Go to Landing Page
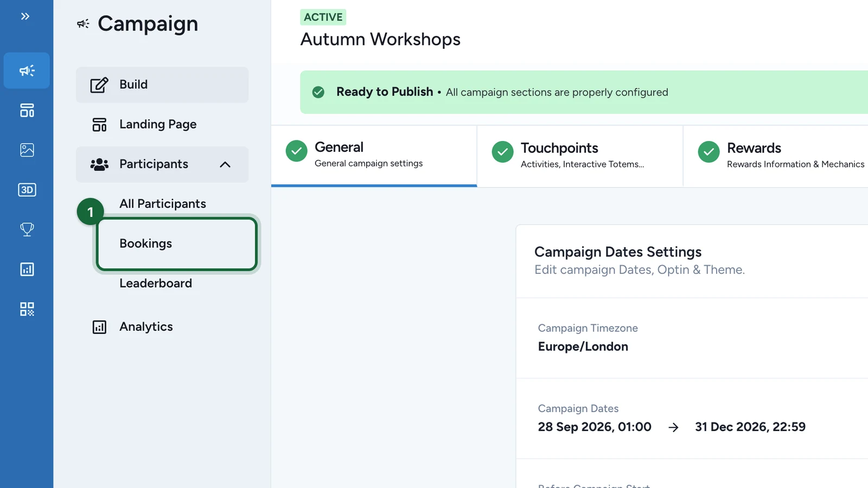The height and width of the screenshot is (488, 868). 162,125
